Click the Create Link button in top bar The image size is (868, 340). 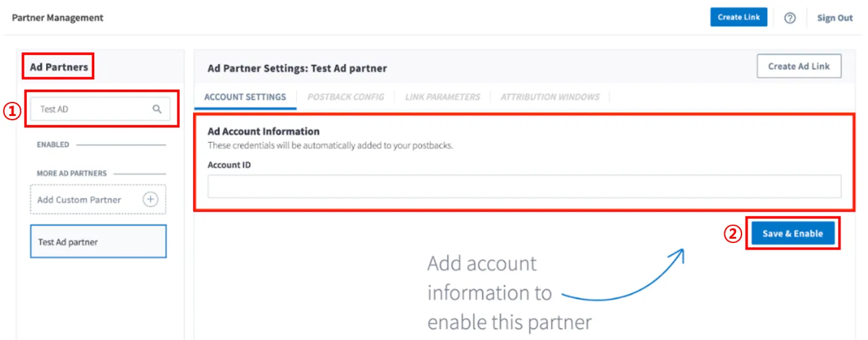738,17
